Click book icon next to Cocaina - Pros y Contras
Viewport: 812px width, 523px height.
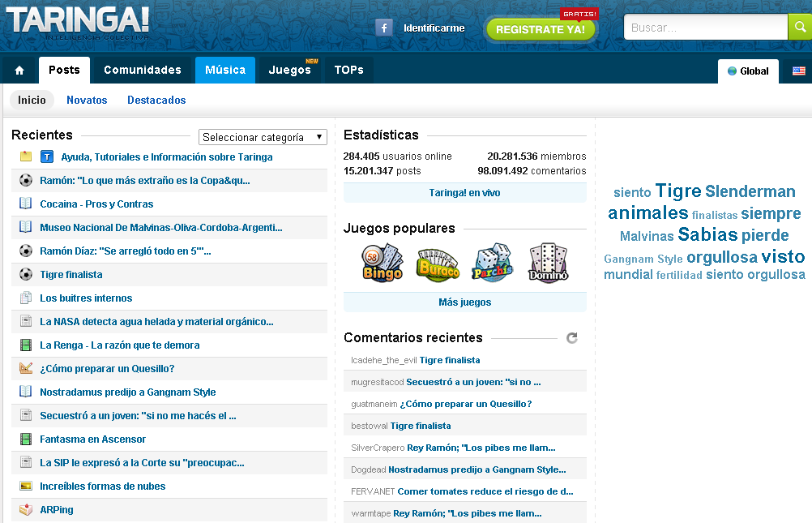(x=26, y=204)
